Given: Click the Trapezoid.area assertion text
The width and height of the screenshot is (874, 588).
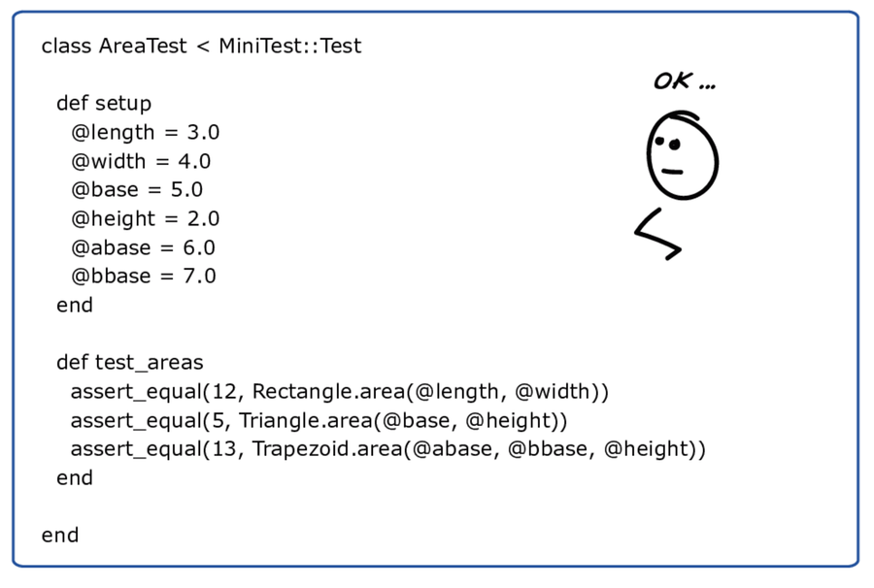Looking at the screenshot, I should (x=387, y=449).
